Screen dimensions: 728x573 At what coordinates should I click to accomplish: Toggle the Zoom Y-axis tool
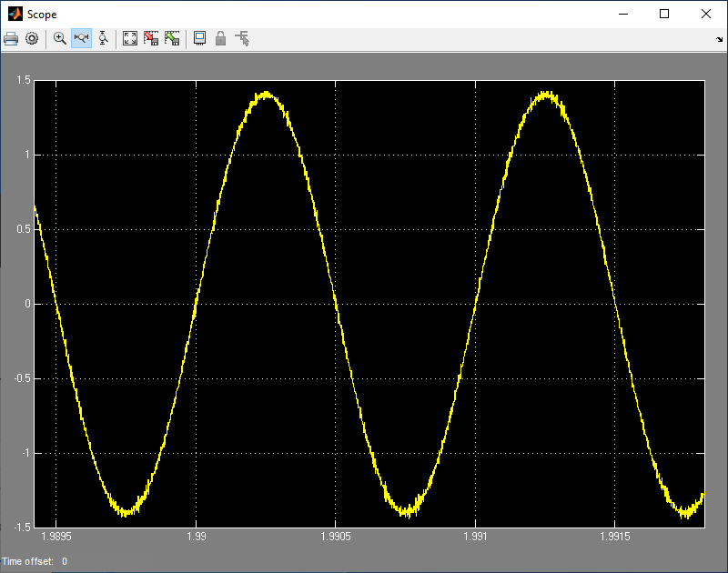point(103,39)
